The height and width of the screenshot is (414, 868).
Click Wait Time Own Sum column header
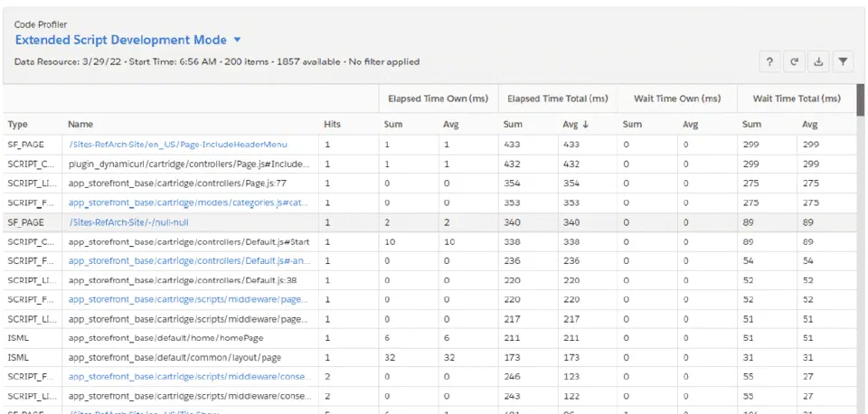(x=632, y=125)
